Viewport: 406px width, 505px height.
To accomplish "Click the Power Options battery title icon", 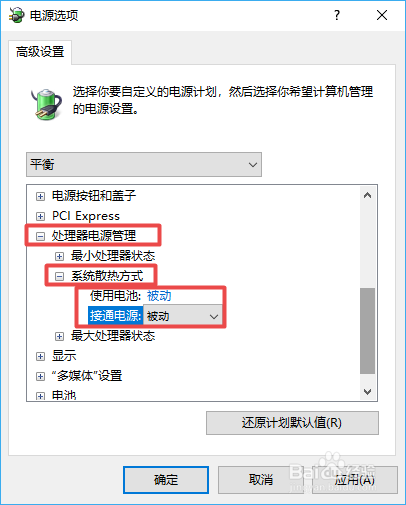I will [x=16, y=15].
